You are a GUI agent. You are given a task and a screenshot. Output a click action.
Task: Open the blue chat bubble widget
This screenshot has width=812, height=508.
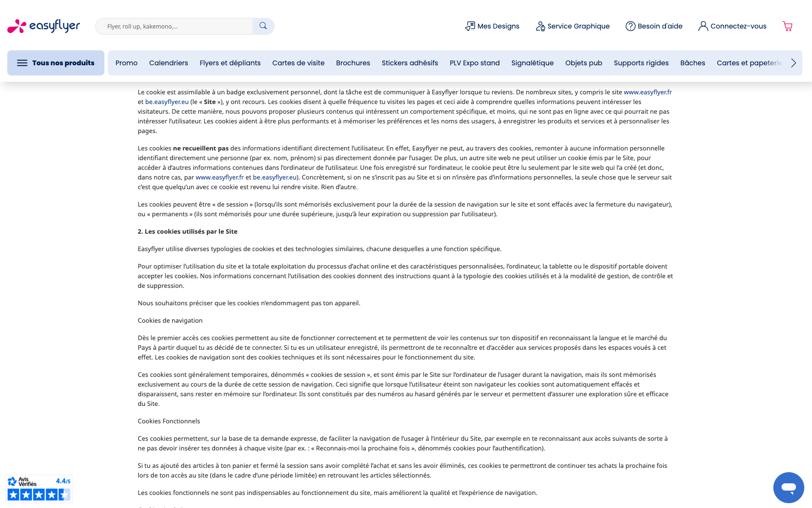coord(788,487)
